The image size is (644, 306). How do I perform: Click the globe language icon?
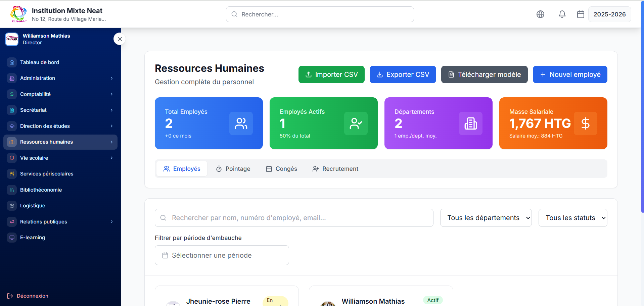[x=540, y=14]
